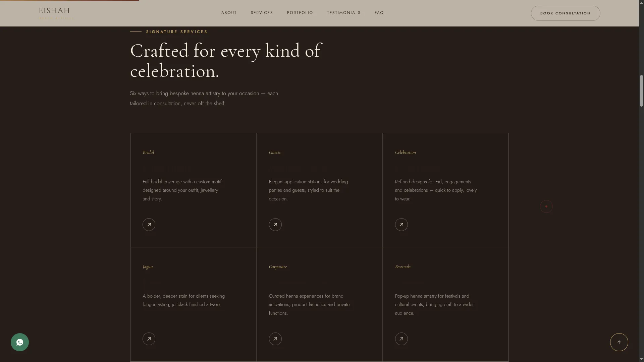Open the Bridal service arrow icon
644x362 pixels.
149,225
